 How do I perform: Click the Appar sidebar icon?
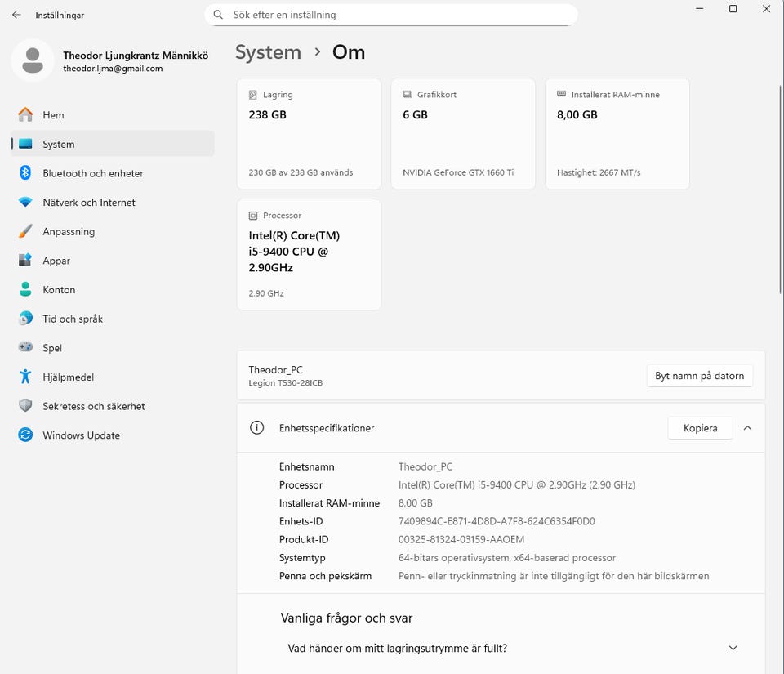pos(26,261)
